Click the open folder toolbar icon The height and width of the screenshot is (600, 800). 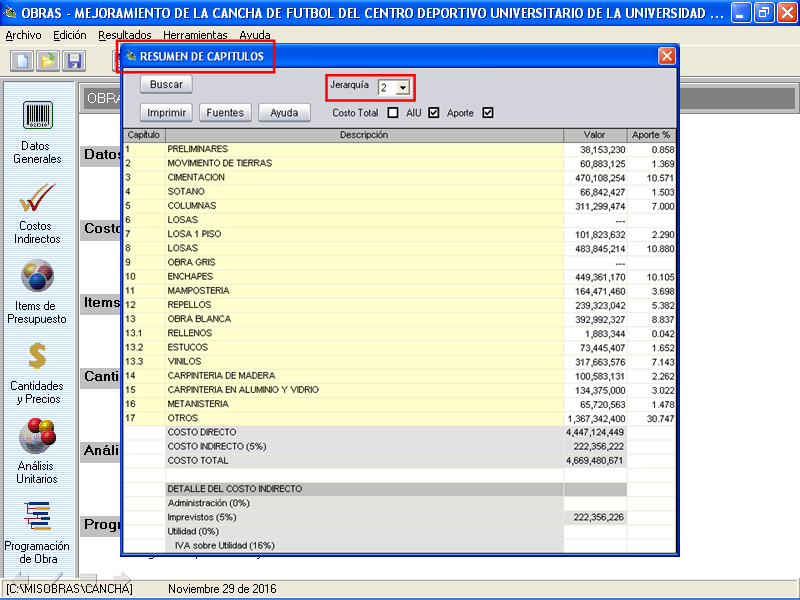click(x=47, y=61)
